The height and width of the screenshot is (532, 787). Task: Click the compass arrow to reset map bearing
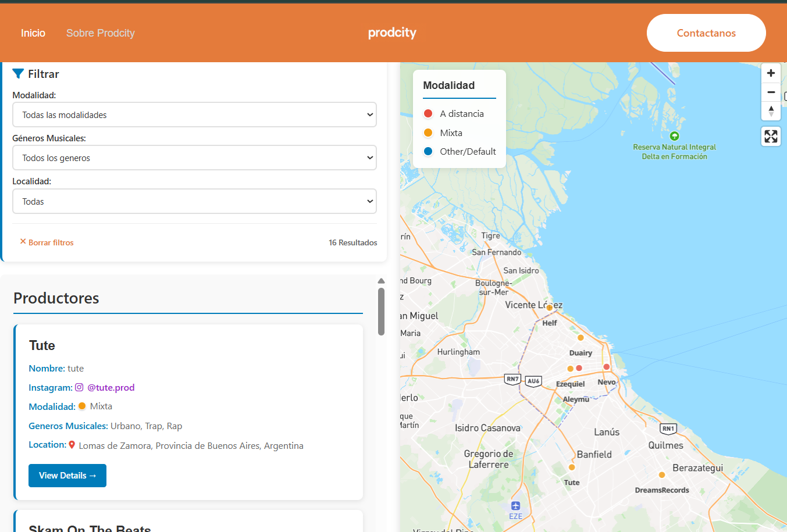(771, 111)
